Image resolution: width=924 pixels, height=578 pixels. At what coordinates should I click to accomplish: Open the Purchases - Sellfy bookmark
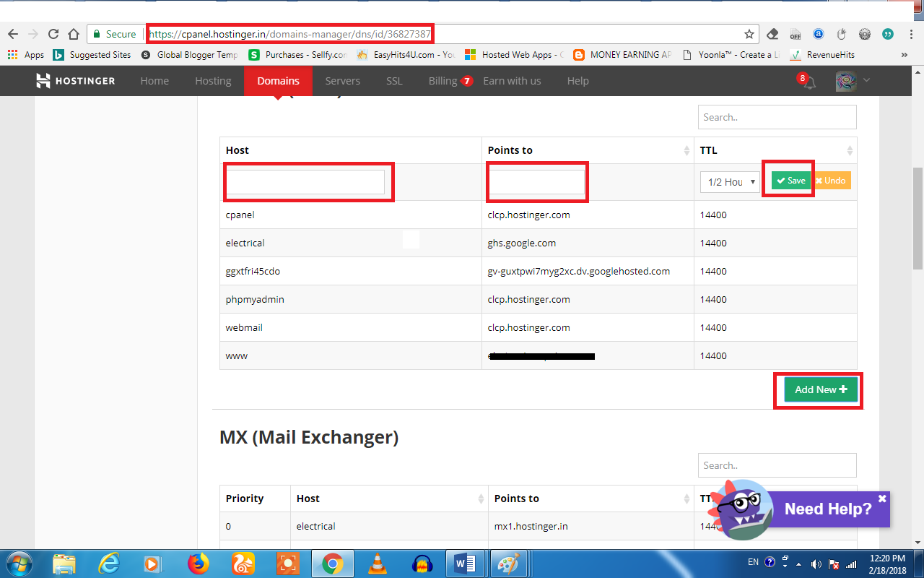[298, 54]
